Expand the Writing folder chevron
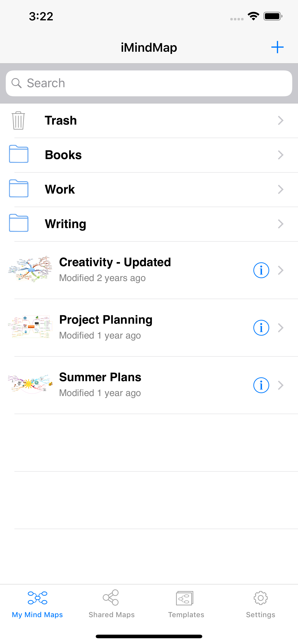The image size is (298, 644). (x=280, y=224)
